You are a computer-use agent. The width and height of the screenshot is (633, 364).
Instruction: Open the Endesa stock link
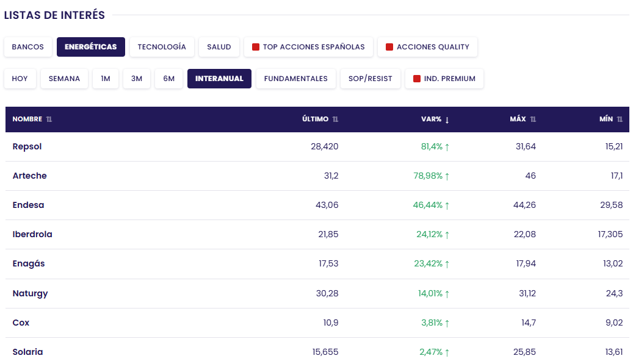pyautogui.click(x=28, y=205)
